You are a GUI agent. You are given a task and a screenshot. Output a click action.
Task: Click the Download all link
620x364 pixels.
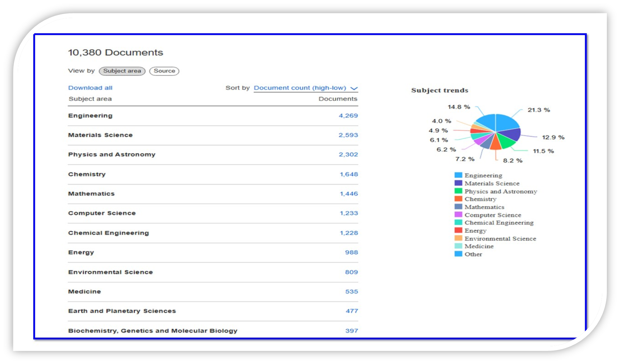point(90,88)
